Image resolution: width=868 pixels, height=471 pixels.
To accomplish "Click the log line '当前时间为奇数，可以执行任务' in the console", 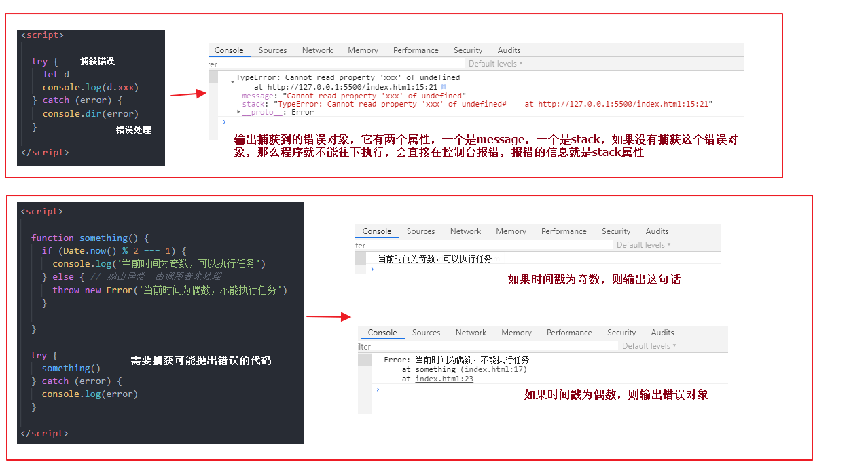I will [435, 259].
